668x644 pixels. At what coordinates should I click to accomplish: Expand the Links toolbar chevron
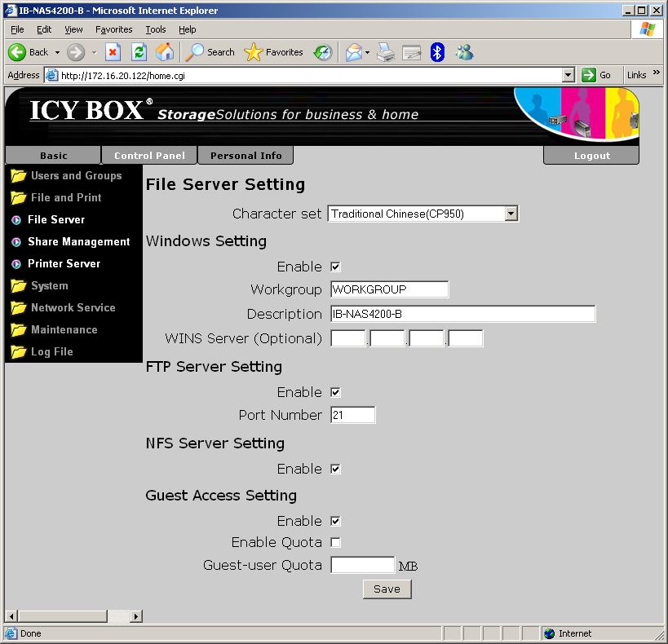[x=656, y=73]
